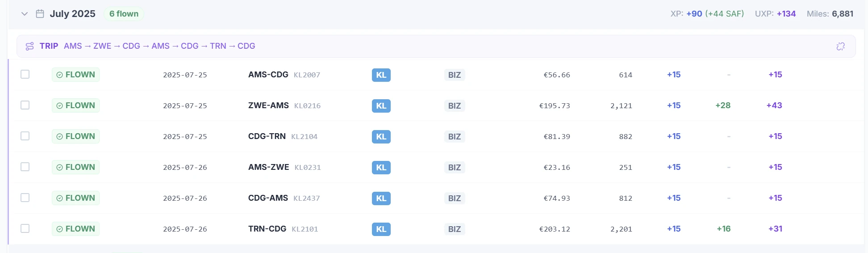Click the +43 UXP value

click(x=774, y=105)
